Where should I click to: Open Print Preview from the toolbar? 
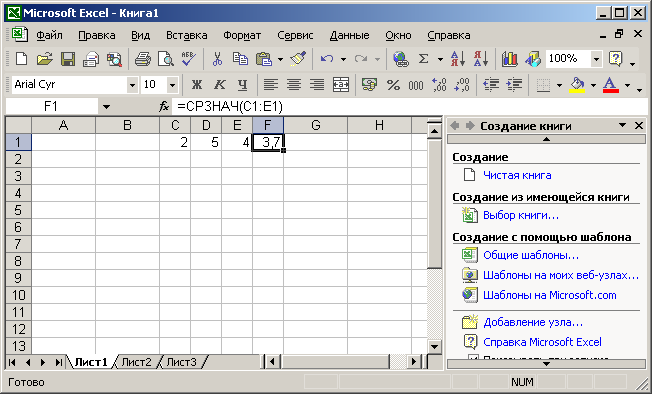(x=166, y=59)
